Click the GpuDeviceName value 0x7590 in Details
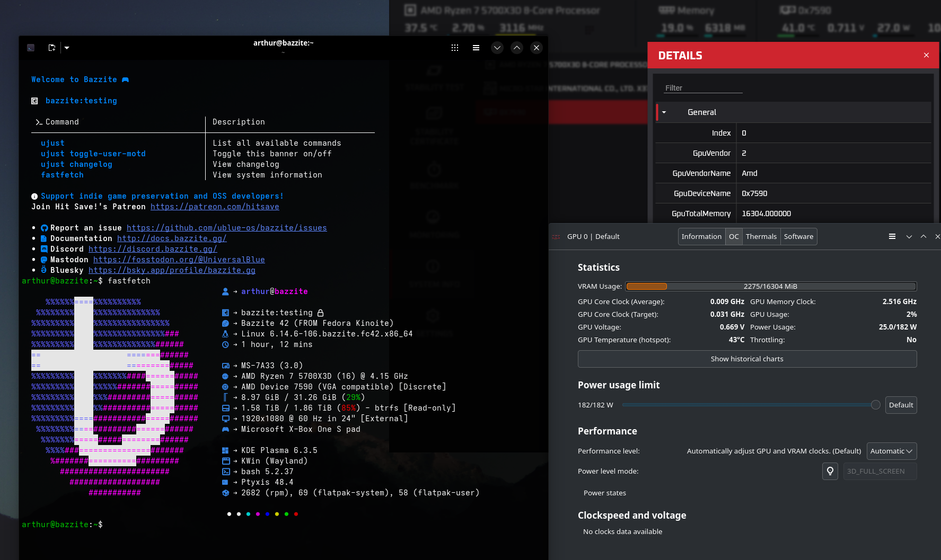 pyautogui.click(x=754, y=193)
